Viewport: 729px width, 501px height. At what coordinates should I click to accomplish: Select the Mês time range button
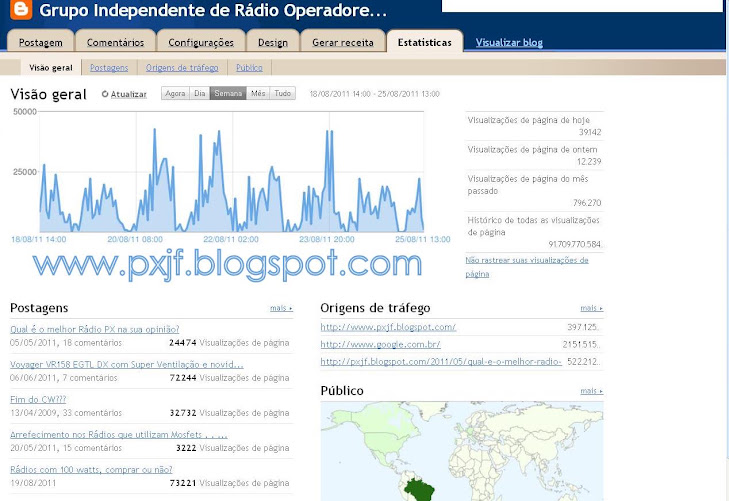click(x=258, y=93)
